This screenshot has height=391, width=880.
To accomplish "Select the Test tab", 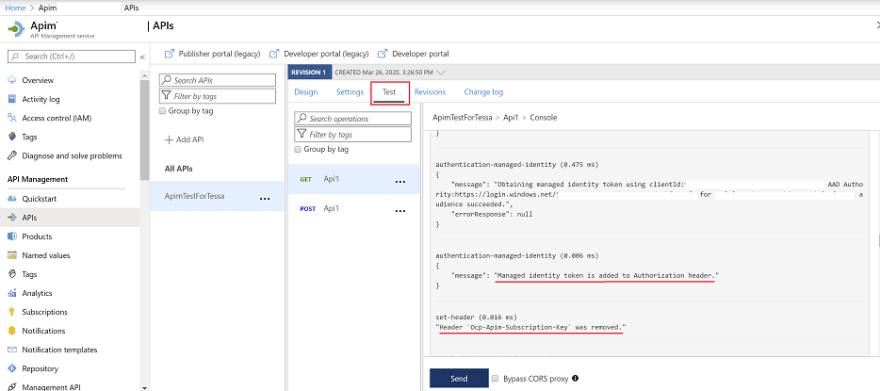I will (389, 92).
